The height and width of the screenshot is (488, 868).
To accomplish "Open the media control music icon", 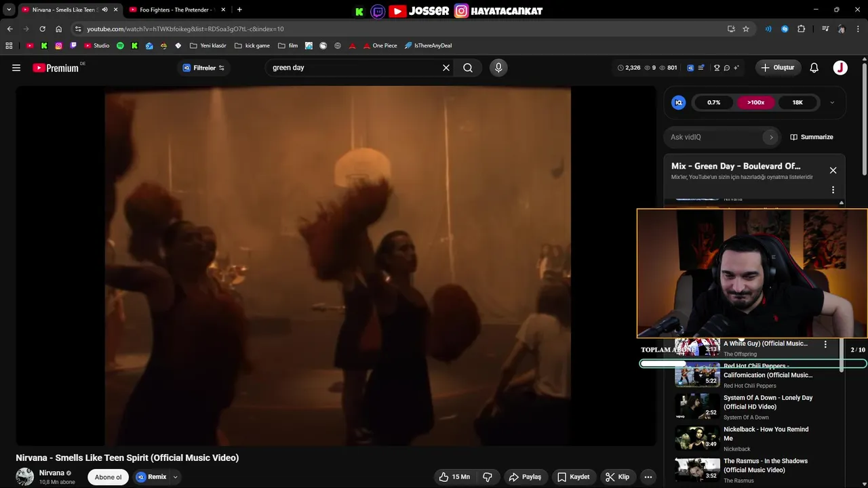I will 825,28.
